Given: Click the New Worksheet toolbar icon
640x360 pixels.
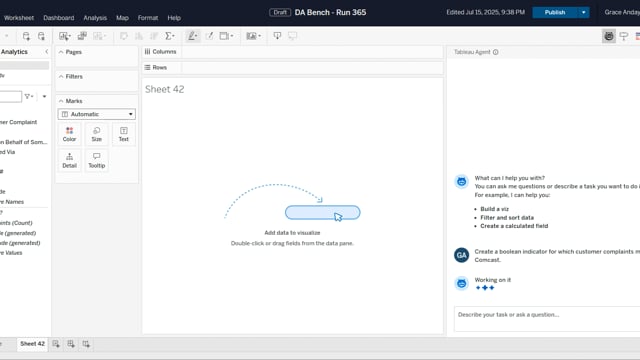Looking at the screenshot, I should coord(64,36).
